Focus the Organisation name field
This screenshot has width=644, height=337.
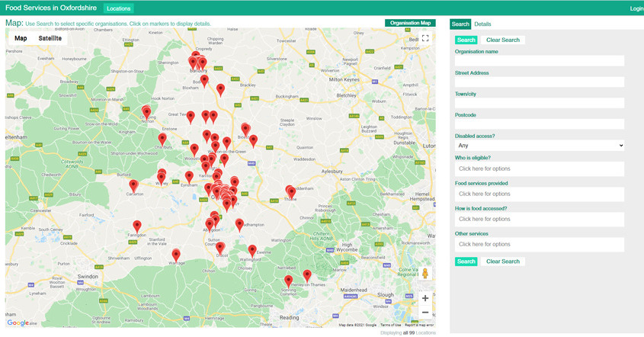tap(540, 61)
